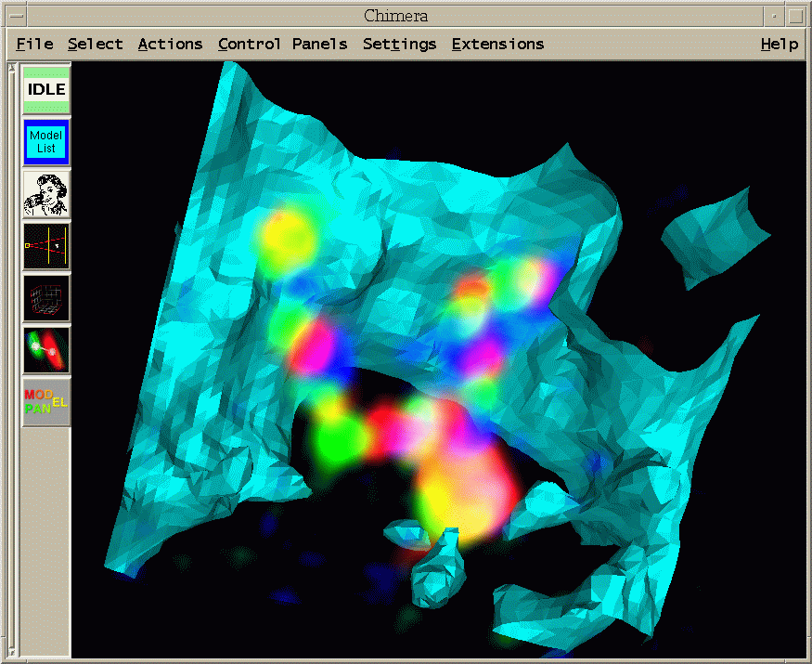
Task: Open the IDLE Python shell icon
Action: click(x=46, y=90)
